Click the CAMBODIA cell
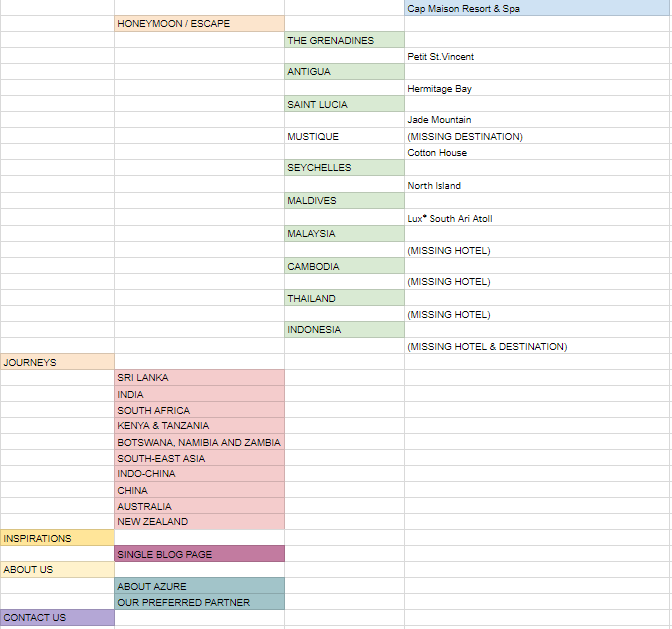This screenshot has width=672, height=629. [x=344, y=266]
